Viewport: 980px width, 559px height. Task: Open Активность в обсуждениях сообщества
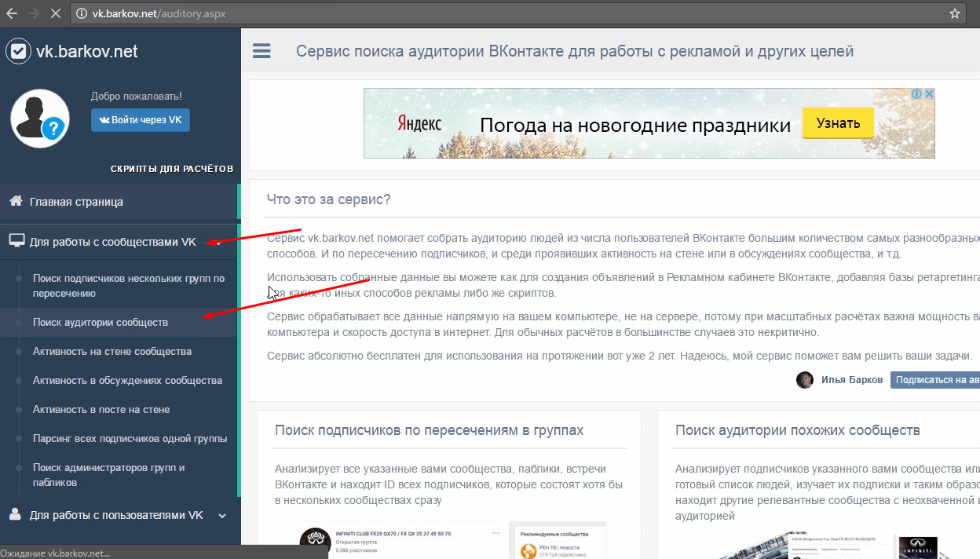(x=127, y=381)
